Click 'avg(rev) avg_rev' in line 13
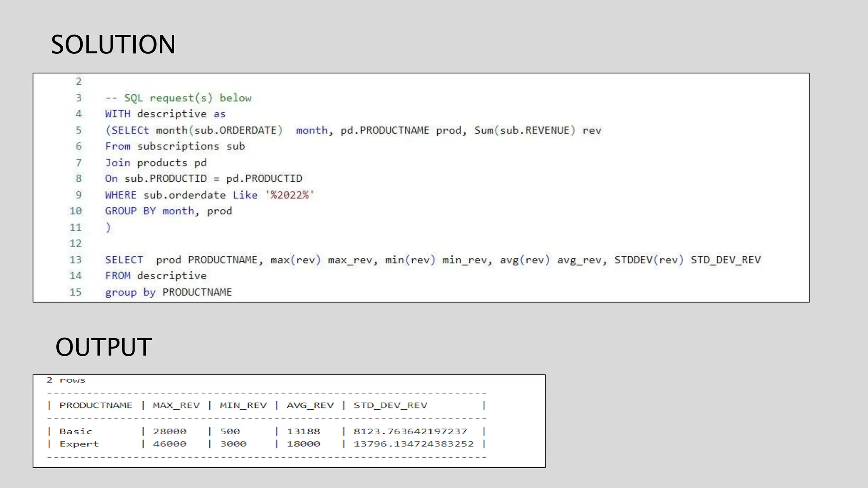 (x=551, y=260)
